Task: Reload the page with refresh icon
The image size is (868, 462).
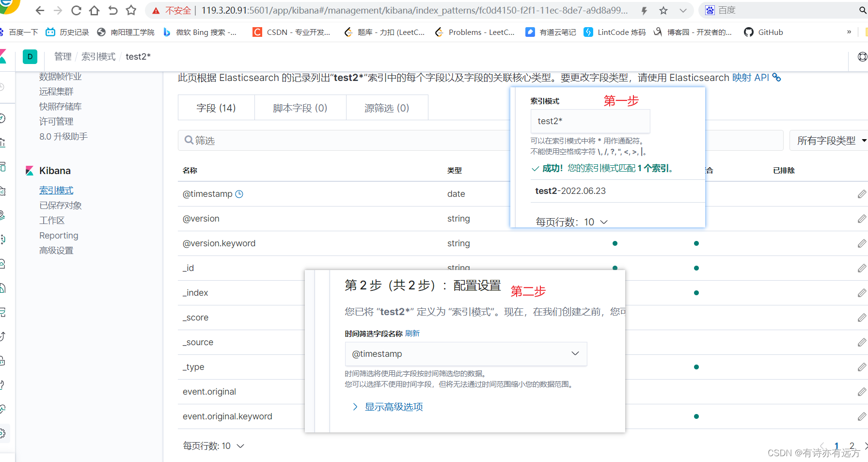Action: click(x=76, y=10)
